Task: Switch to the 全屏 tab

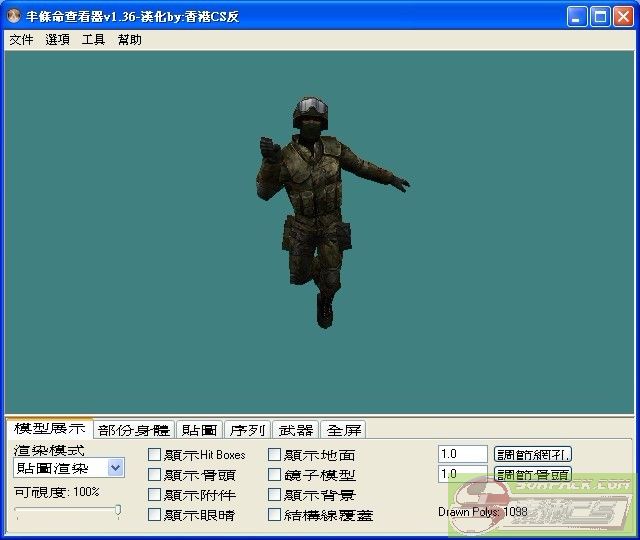Action: [x=343, y=430]
